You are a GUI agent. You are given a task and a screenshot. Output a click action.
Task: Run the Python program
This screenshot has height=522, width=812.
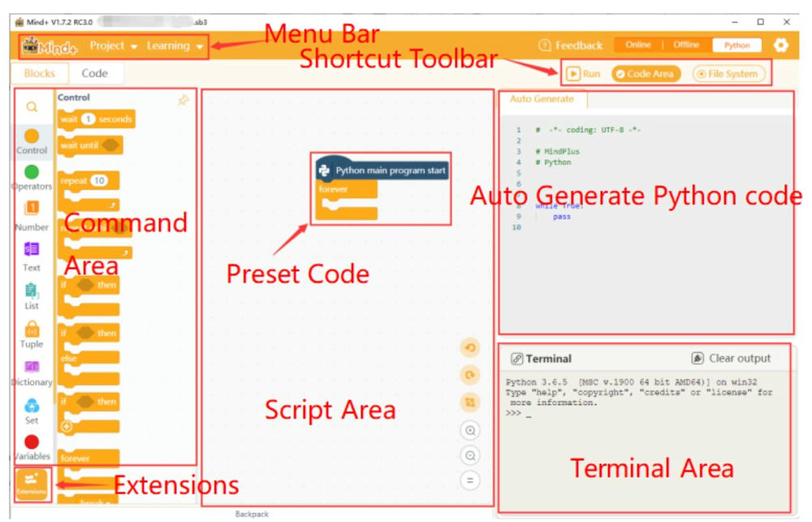pos(583,74)
